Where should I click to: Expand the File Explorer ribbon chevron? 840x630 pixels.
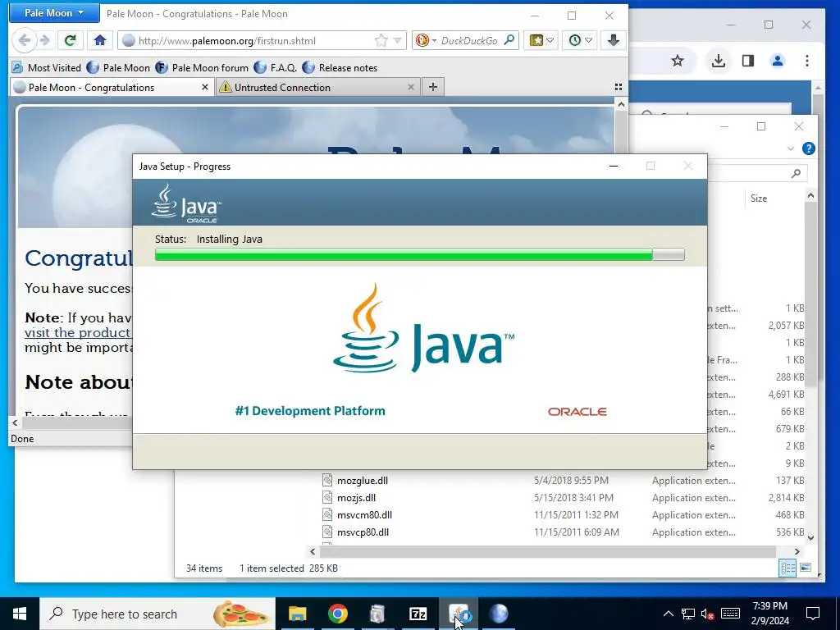click(791, 148)
